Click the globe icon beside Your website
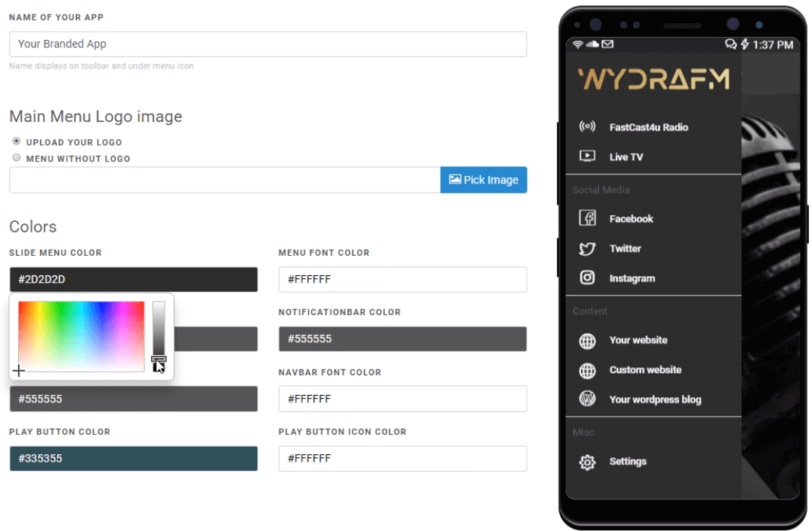Screen dimensions: 812x531 (586, 341)
